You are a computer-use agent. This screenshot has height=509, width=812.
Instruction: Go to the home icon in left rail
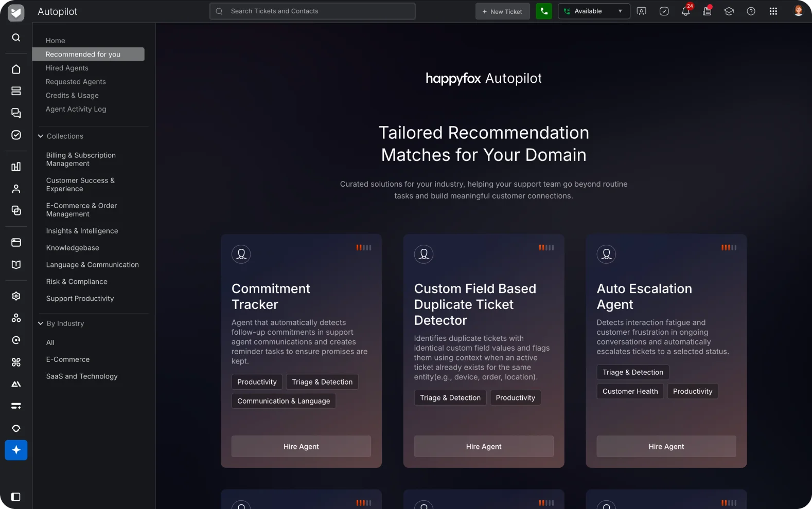(x=16, y=69)
